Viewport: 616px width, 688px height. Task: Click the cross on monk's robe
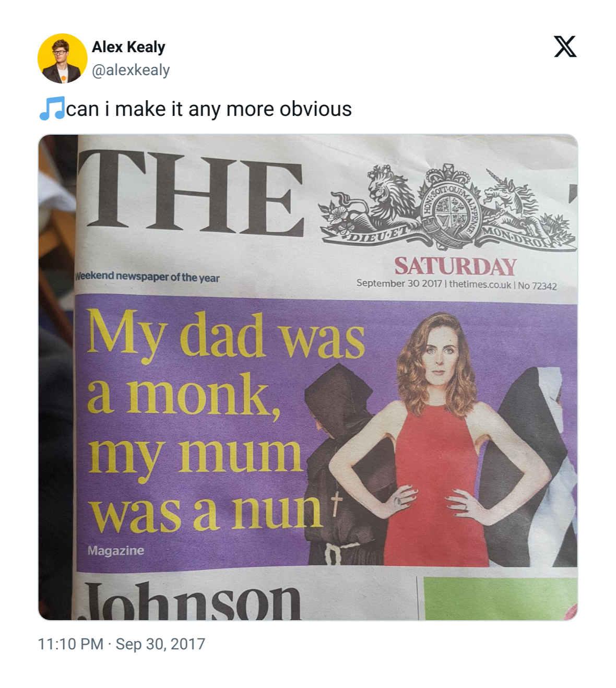coord(336,504)
